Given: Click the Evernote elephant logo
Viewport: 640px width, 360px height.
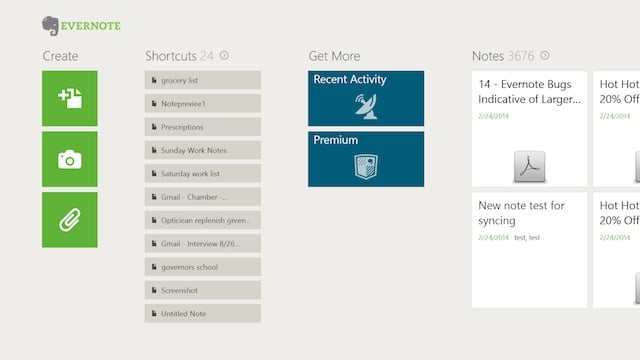Looking at the screenshot, I should pos(51,26).
